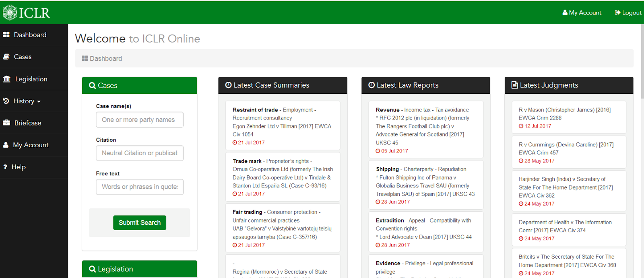Click the clock icon in Latest Law Reports header
The height and width of the screenshot is (278, 644).
(x=372, y=85)
